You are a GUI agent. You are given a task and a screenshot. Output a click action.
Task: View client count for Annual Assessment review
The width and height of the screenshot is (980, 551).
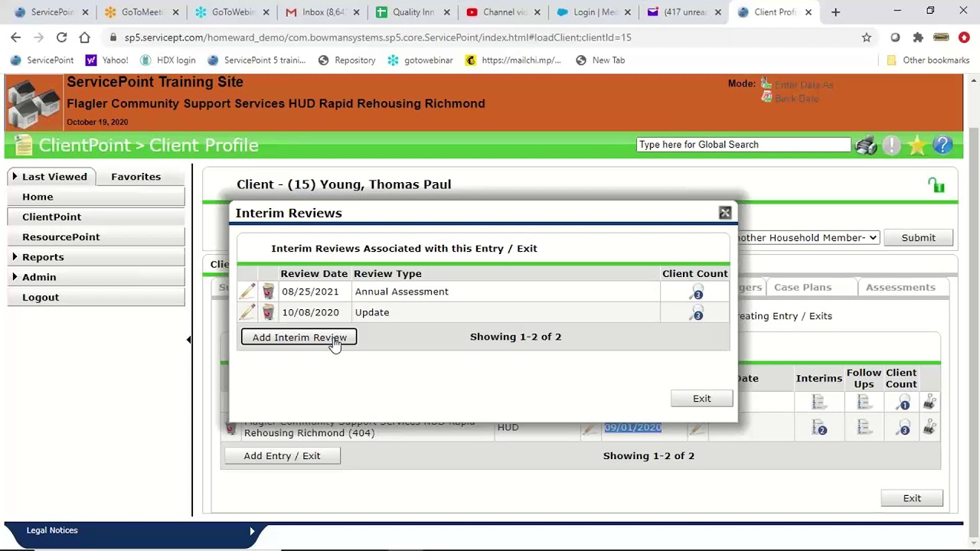click(x=696, y=292)
